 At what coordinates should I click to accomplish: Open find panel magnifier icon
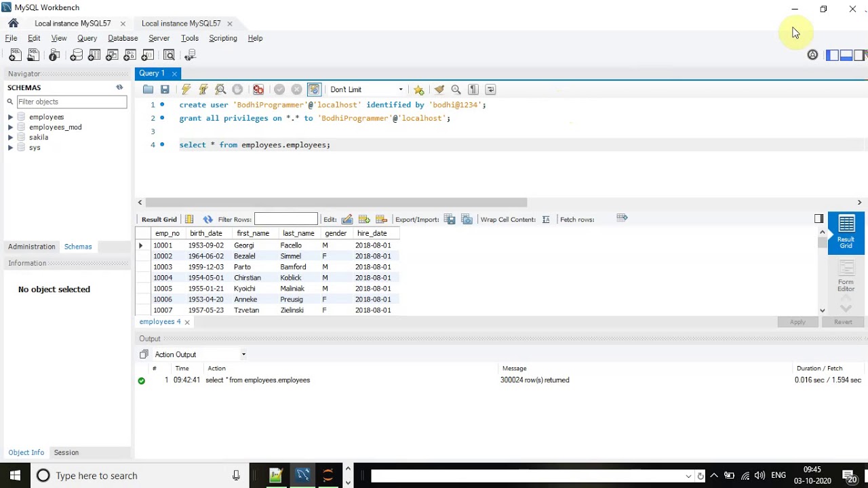(456, 89)
